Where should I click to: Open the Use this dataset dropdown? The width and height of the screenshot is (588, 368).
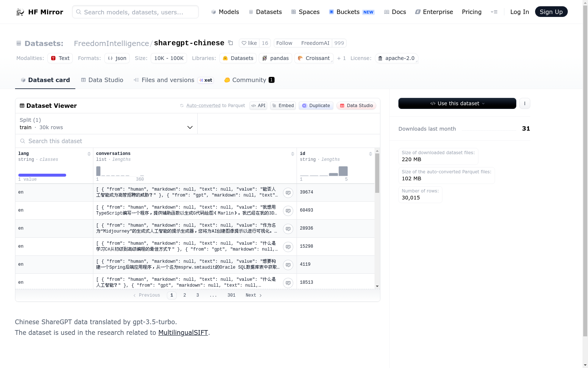coord(457,103)
